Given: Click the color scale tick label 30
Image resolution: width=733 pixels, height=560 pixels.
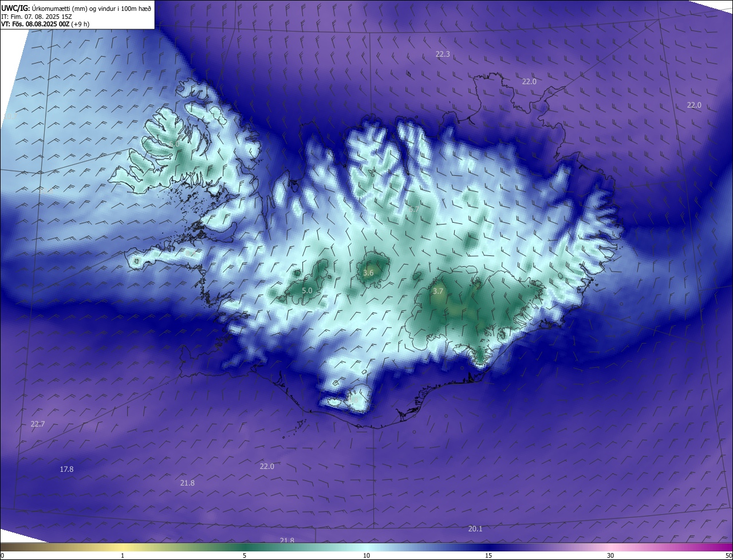Looking at the screenshot, I should (610, 556).
